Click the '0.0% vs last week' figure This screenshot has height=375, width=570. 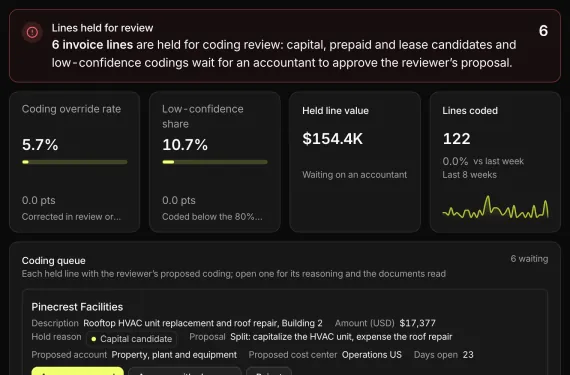coord(483,161)
